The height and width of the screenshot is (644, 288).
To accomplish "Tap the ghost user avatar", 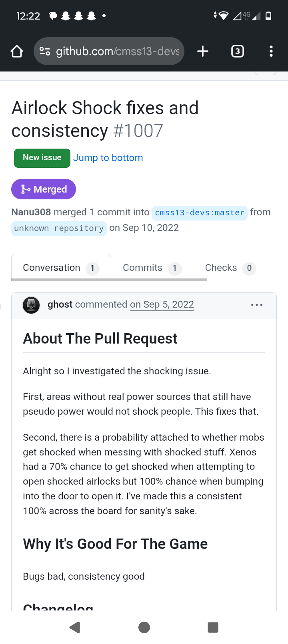I will [x=31, y=305].
